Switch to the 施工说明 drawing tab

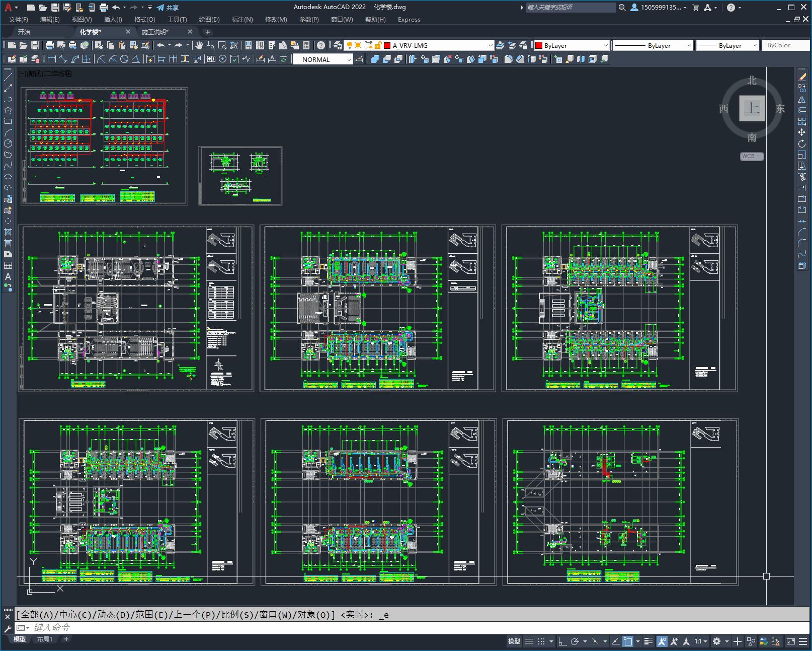155,32
